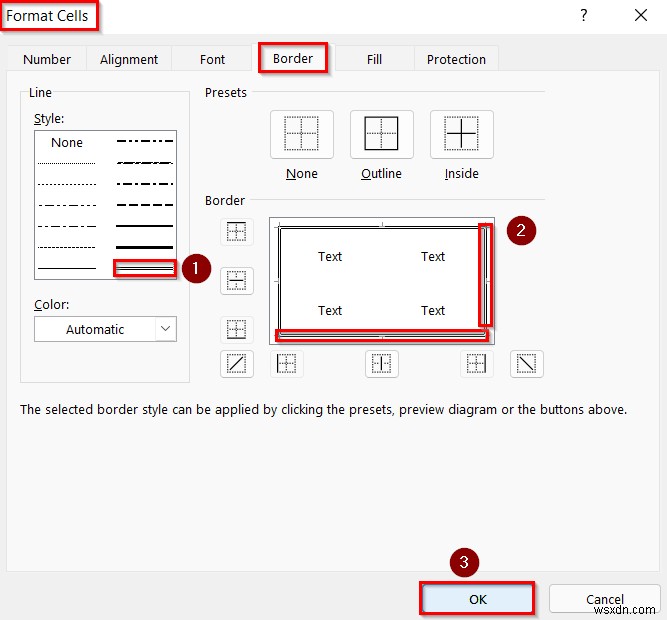Screen dimensions: 667x620
Task: Switch to the Number tab
Action: 47,59
